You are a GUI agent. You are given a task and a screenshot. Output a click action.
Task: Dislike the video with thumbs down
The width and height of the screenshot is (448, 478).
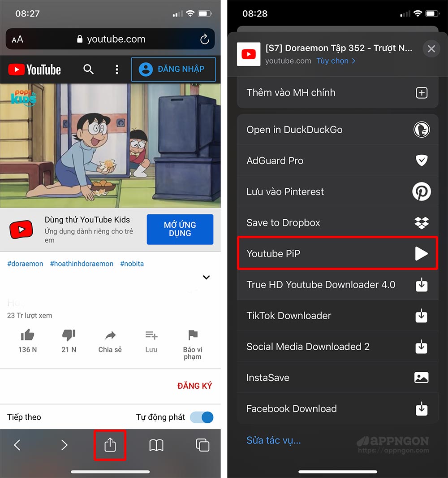point(69,335)
